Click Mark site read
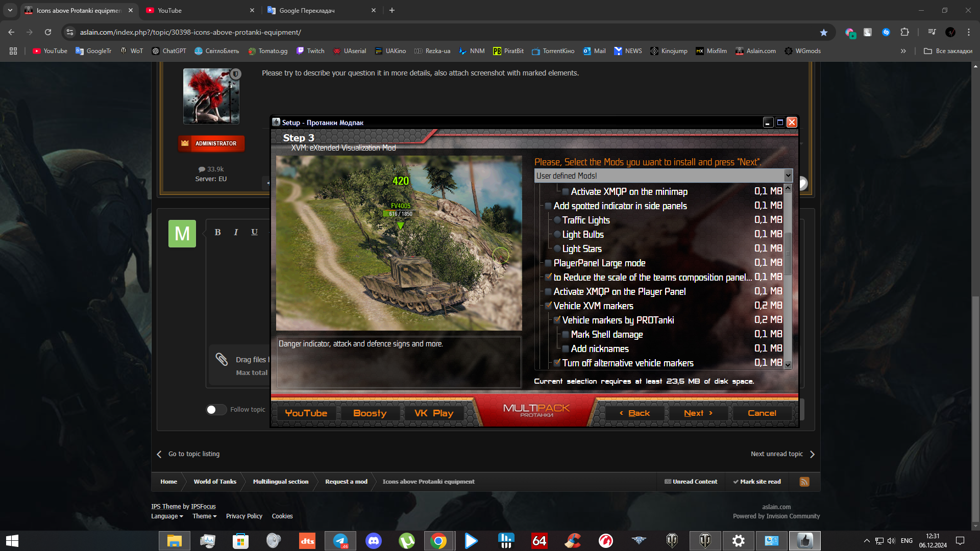 757,482
